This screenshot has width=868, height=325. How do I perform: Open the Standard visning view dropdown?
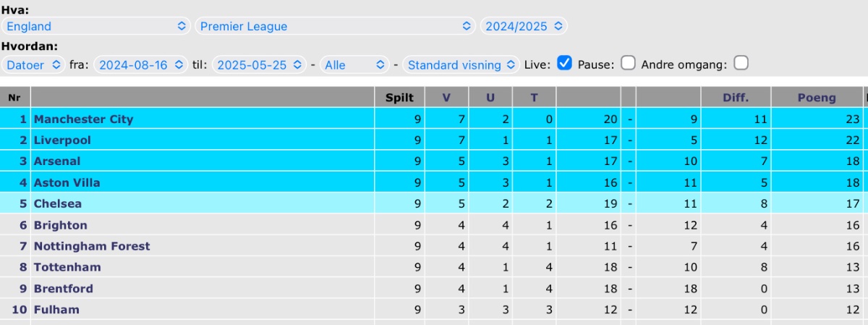click(x=461, y=64)
